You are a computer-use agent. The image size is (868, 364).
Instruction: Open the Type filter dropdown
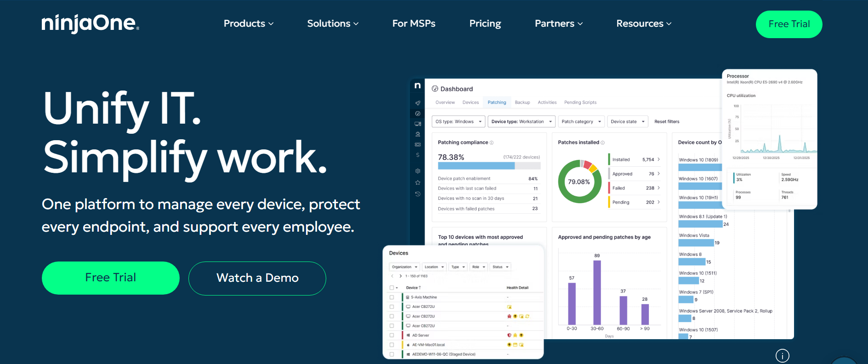pos(458,267)
